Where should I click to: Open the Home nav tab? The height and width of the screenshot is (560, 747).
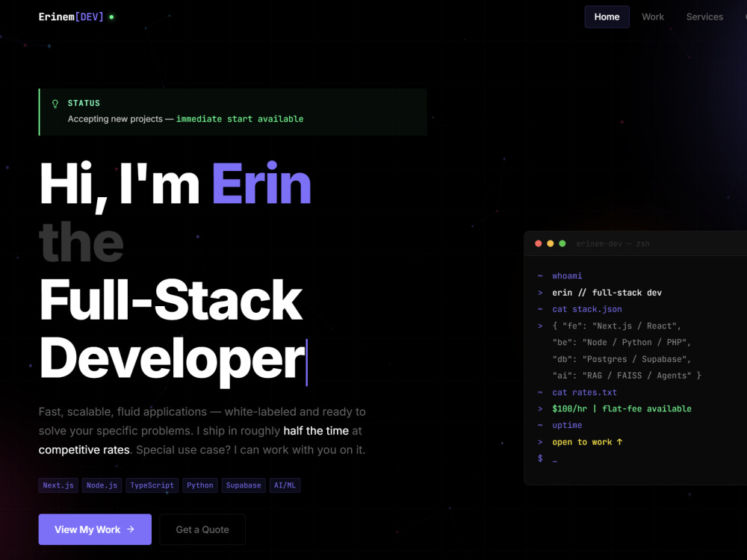click(x=607, y=16)
